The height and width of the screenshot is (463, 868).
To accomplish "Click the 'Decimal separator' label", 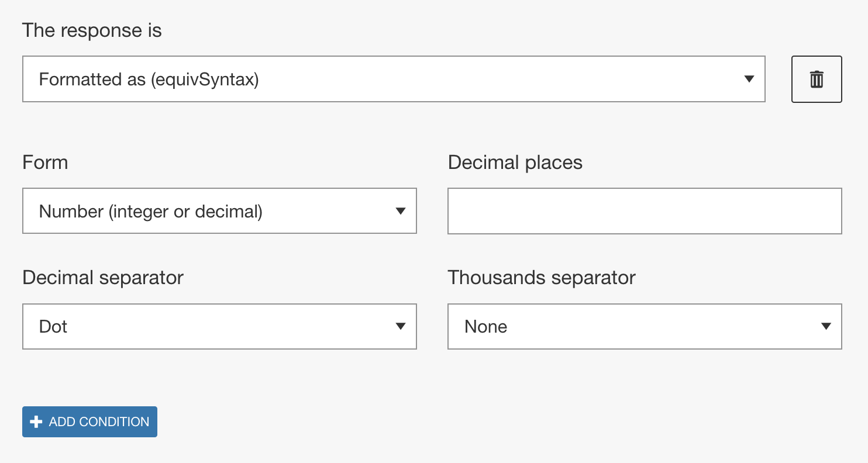I will click(x=103, y=277).
